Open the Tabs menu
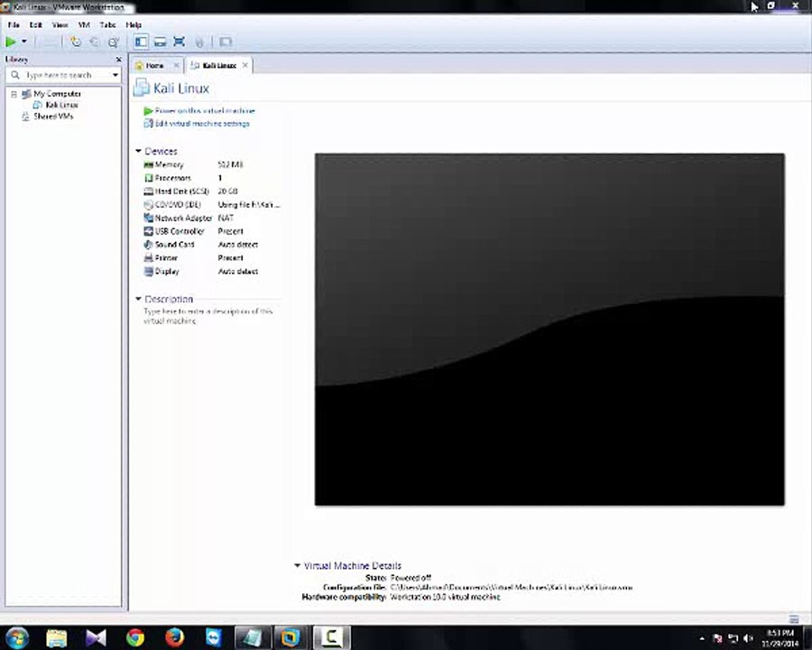 (107, 25)
